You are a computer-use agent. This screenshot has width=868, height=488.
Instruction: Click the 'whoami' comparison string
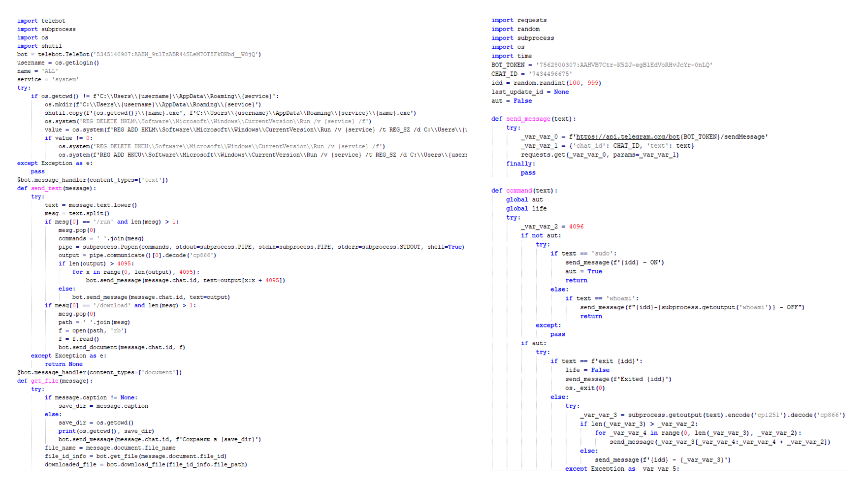[621, 298]
